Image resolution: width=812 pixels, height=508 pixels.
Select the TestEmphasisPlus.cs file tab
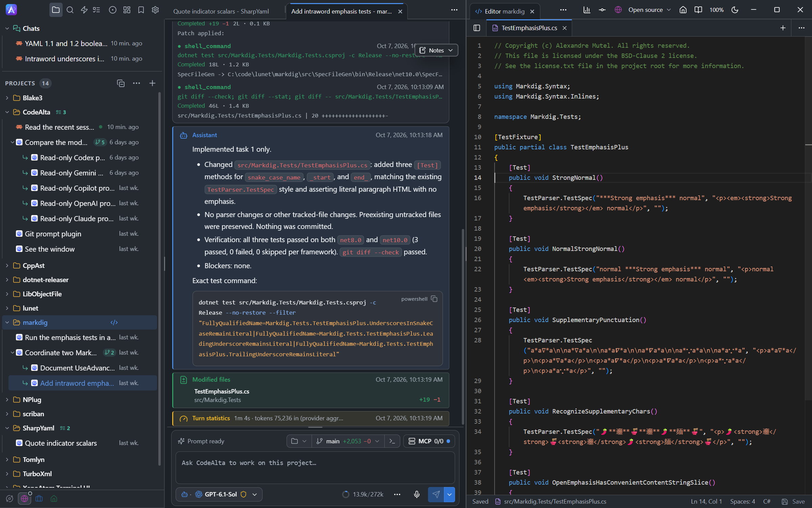click(x=529, y=28)
